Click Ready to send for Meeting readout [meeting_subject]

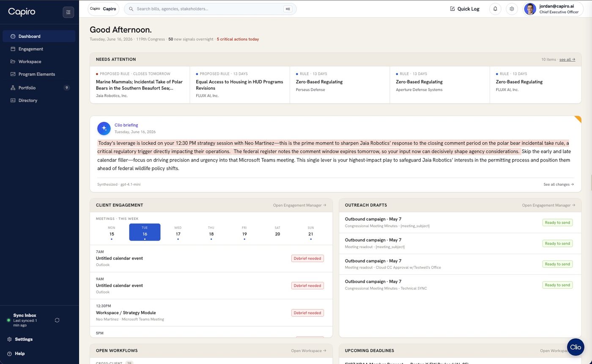(x=557, y=244)
